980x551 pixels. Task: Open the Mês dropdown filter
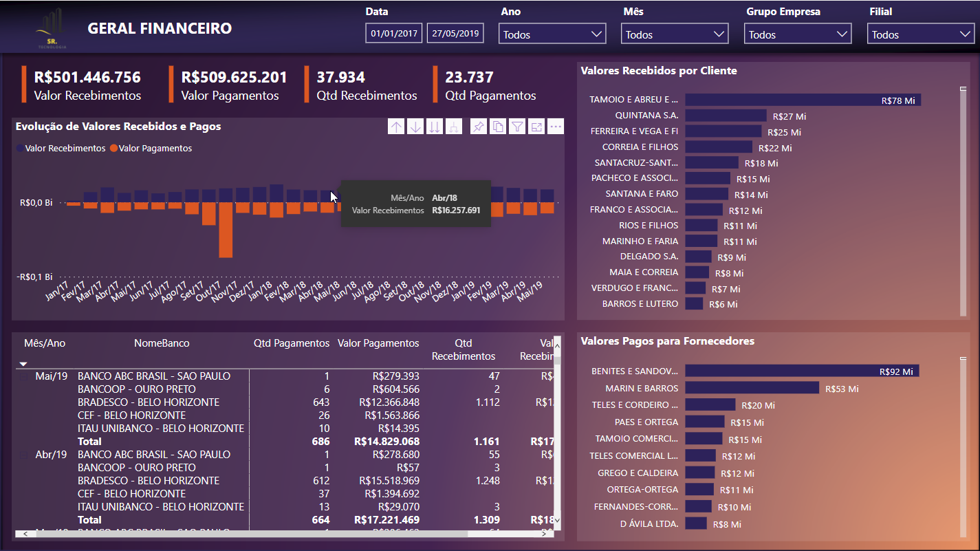click(675, 34)
